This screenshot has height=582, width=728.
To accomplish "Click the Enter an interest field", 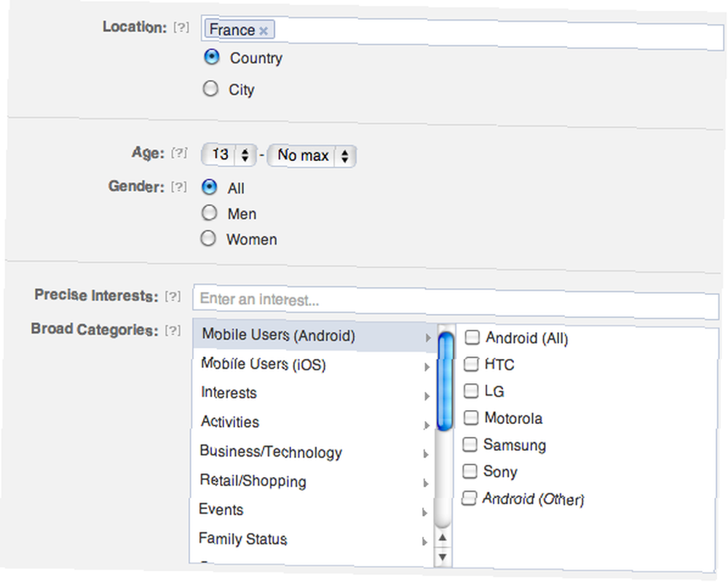I will click(x=456, y=301).
